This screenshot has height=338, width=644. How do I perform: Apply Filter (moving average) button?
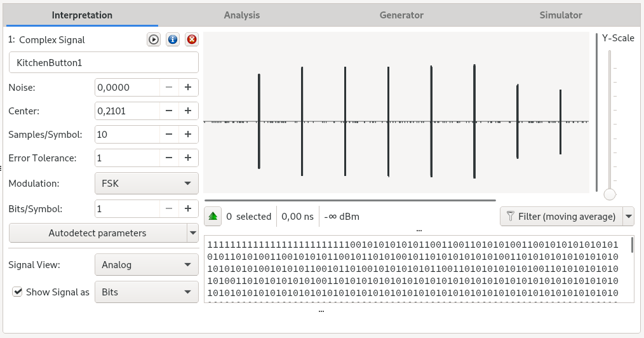click(x=561, y=217)
